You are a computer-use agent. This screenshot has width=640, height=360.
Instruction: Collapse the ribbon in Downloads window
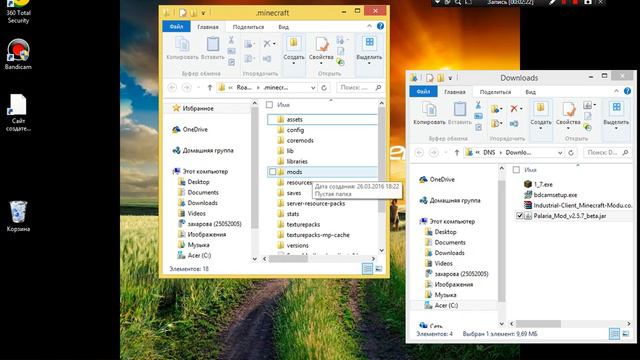[616, 91]
